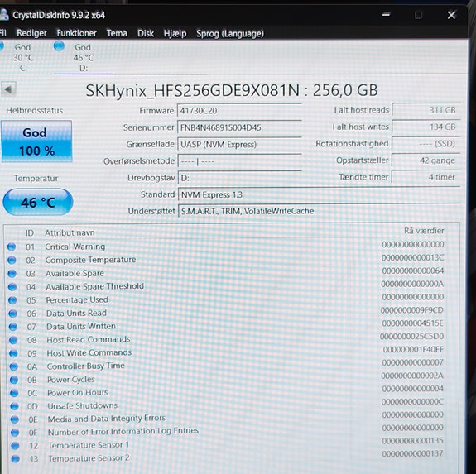Screen dimensions: 476x474
Task: Open the Hjælp menu
Action: (x=175, y=33)
